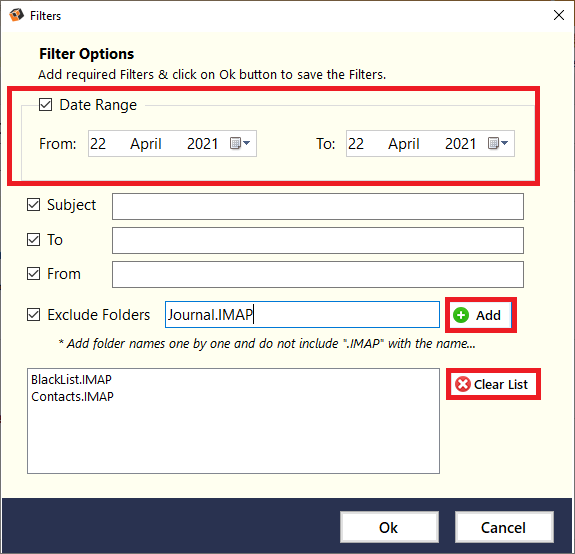Select April in the From date field
Image resolution: width=575 pixels, height=554 pixels.
coord(146,144)
